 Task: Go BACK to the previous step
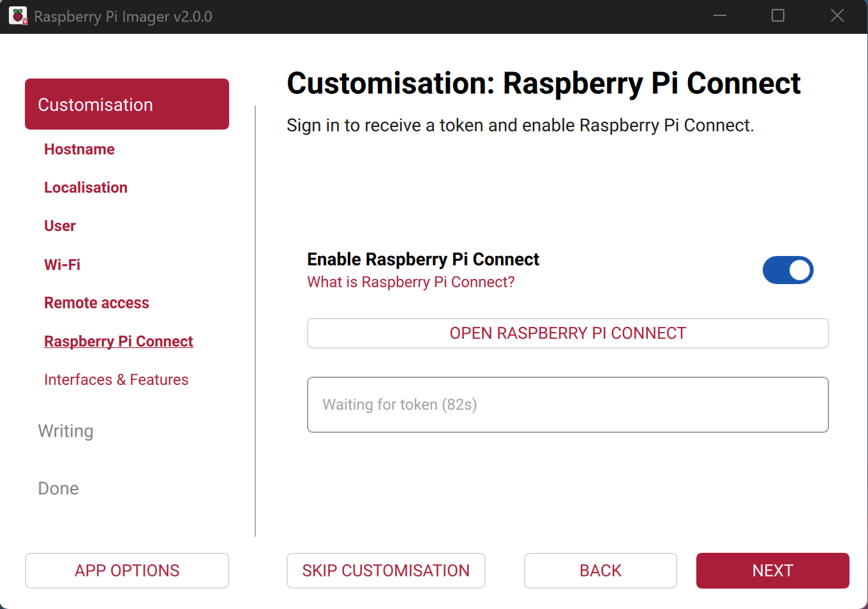(600, 570)
